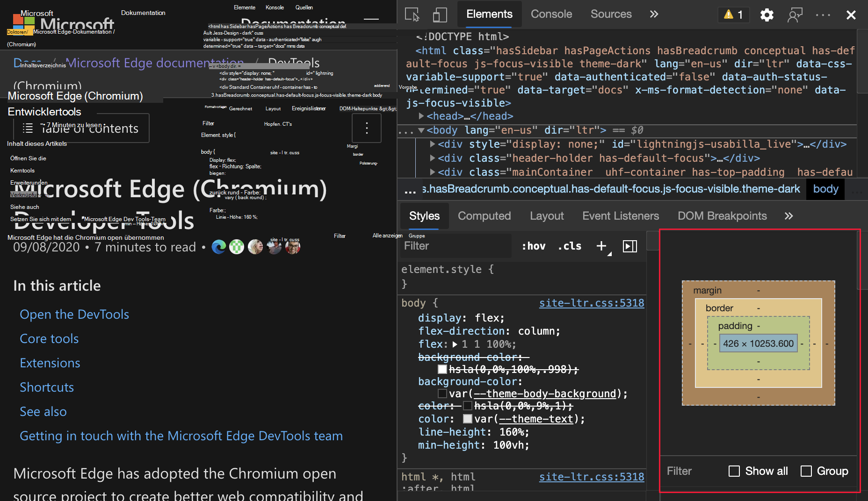Screen dimensions: 868x501
Task: Open the Layout tab
Action: click(547, 216)
